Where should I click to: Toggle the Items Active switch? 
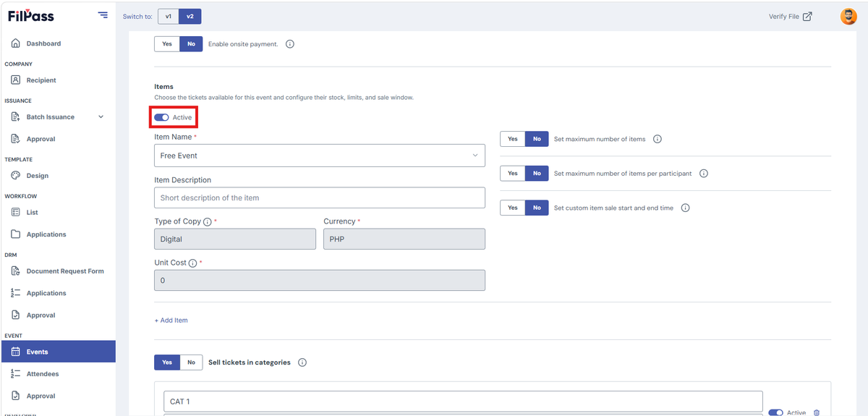point(161,117)
